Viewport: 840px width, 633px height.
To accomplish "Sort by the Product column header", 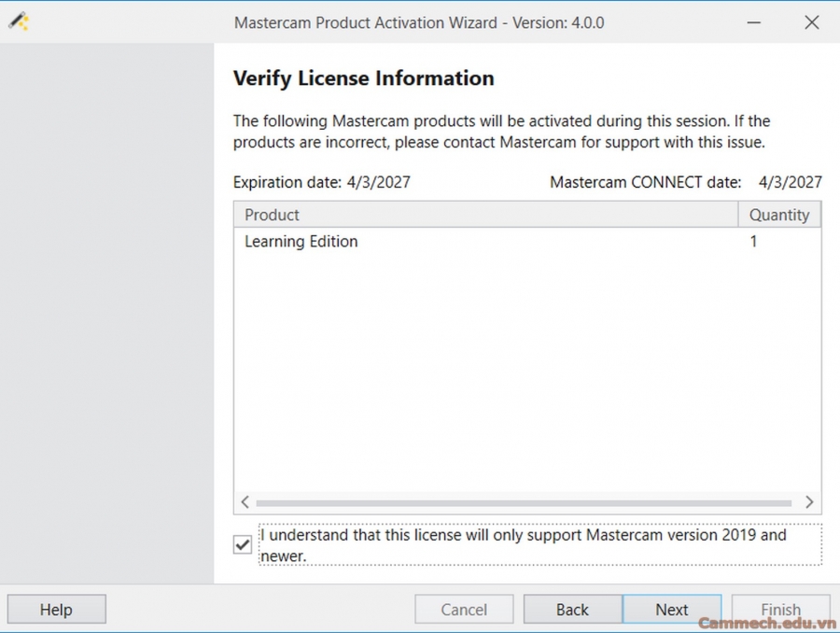I will click(x=485, y=215).
